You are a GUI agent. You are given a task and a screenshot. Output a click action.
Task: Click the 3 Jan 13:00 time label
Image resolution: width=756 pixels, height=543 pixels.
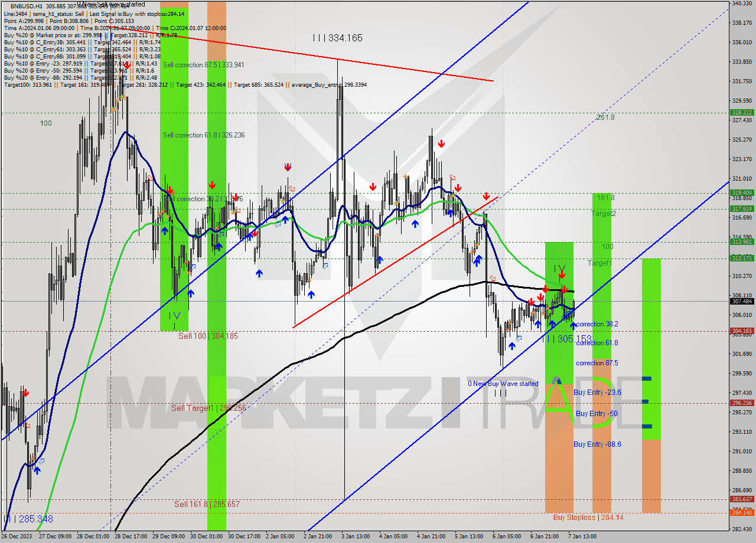[x=357, y=537]
